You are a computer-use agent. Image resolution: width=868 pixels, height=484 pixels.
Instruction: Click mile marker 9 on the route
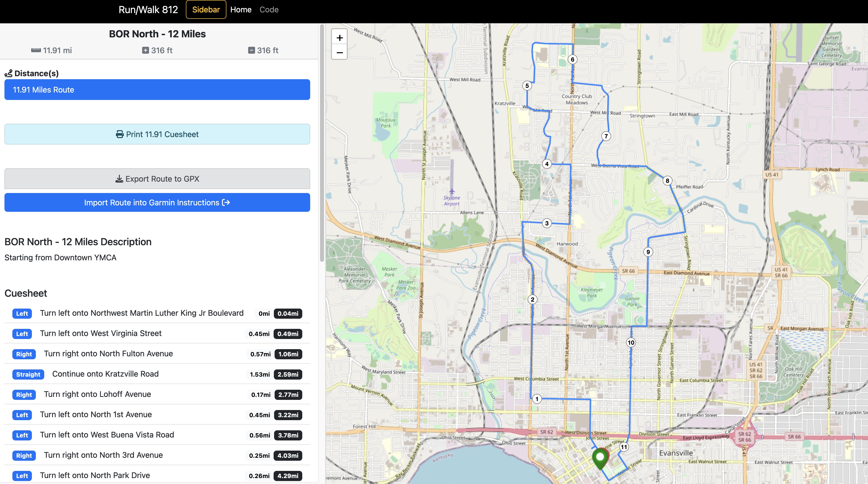[648, 252]
